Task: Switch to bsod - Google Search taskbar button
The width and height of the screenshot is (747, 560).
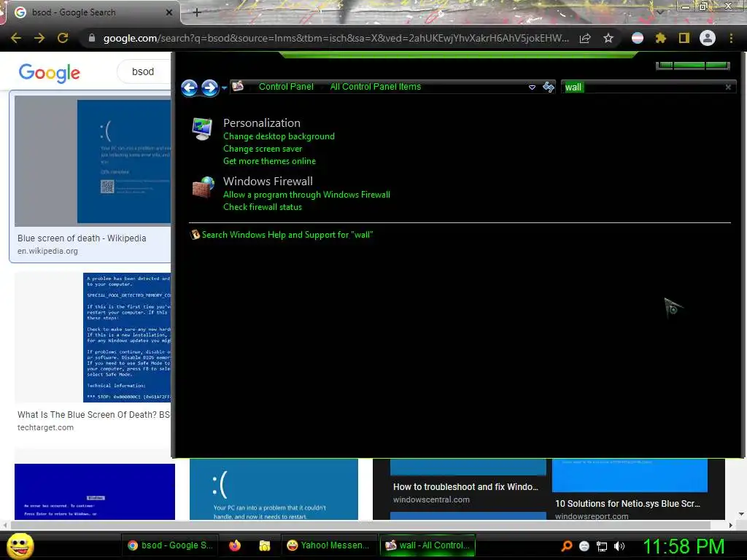Action: tap(171, 545)
